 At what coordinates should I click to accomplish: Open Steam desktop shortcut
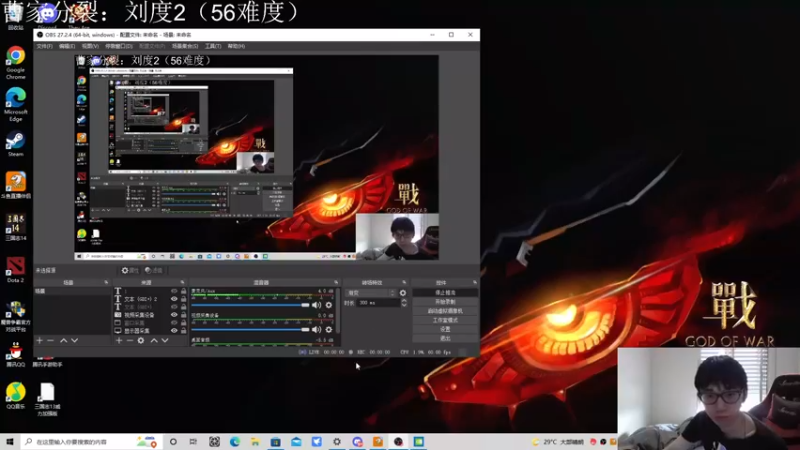tap(15, 144)
